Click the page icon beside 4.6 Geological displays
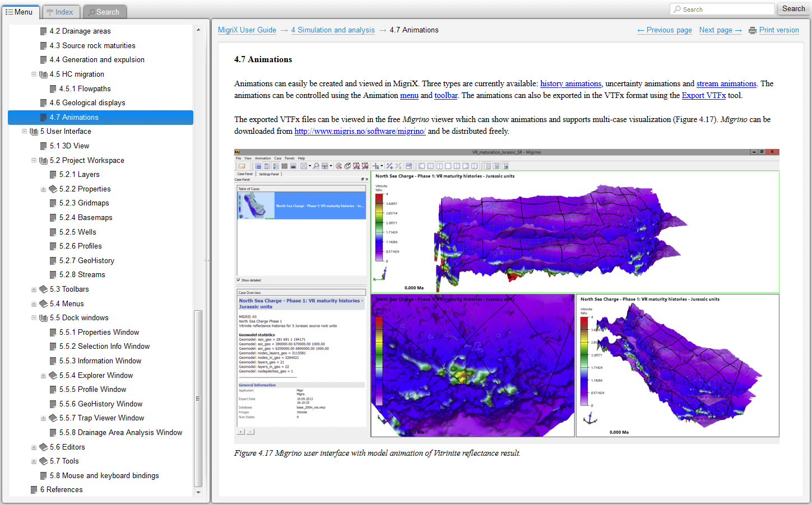 point(44,103)
